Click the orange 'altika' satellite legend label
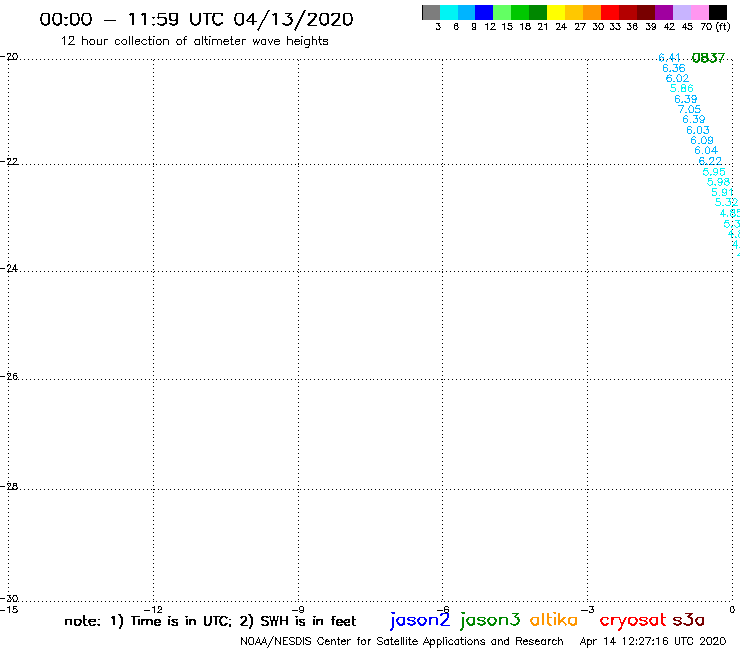Screen dimensions: 740x650 (x=554, y=620)
